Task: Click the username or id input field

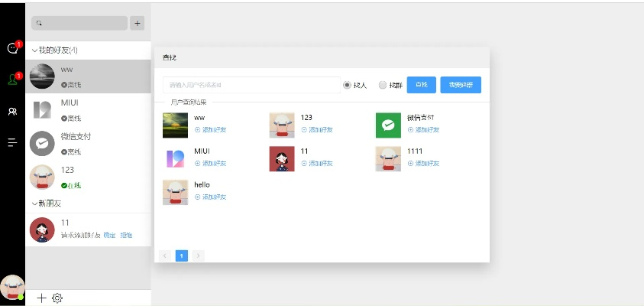Action: [x=251, y=85]
